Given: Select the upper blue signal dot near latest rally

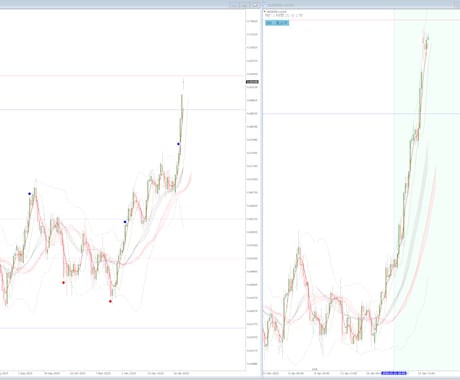Looking at the screenshot, I should 179,144.
